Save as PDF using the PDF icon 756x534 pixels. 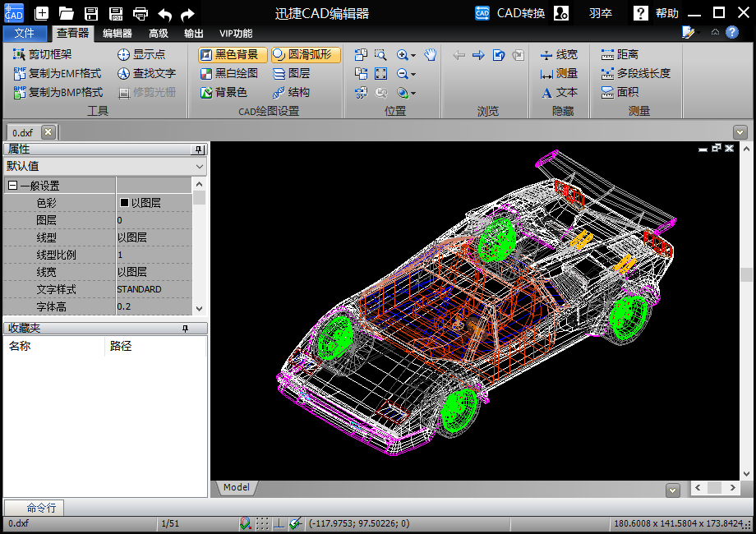[116, 13]
